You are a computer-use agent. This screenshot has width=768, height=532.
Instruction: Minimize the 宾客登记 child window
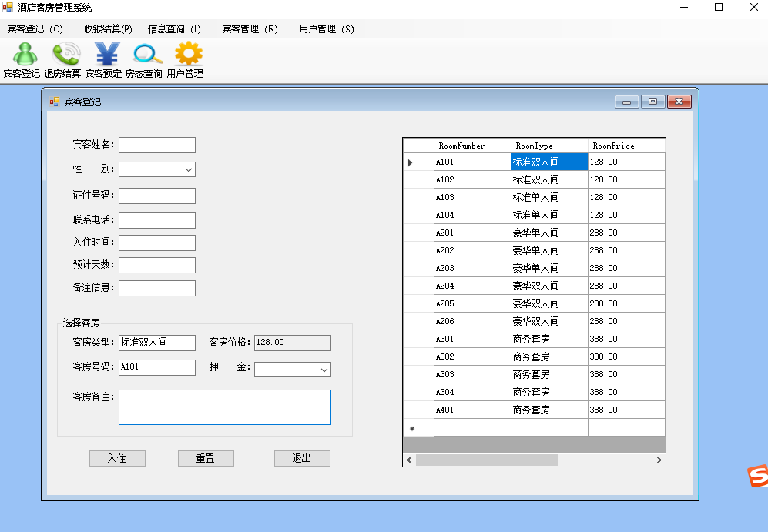(627, 102)
